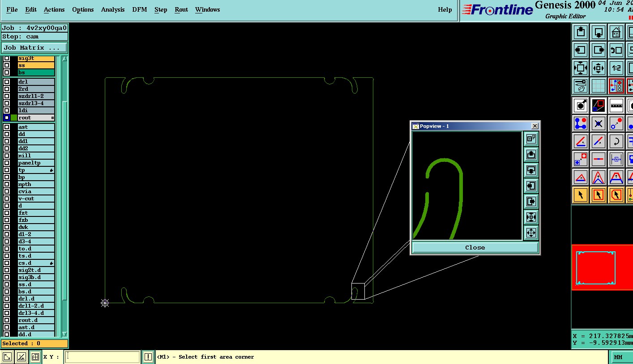The image size is (633, 364).
Task: Click the grid snap button in bottom bar
Action: 35,357
